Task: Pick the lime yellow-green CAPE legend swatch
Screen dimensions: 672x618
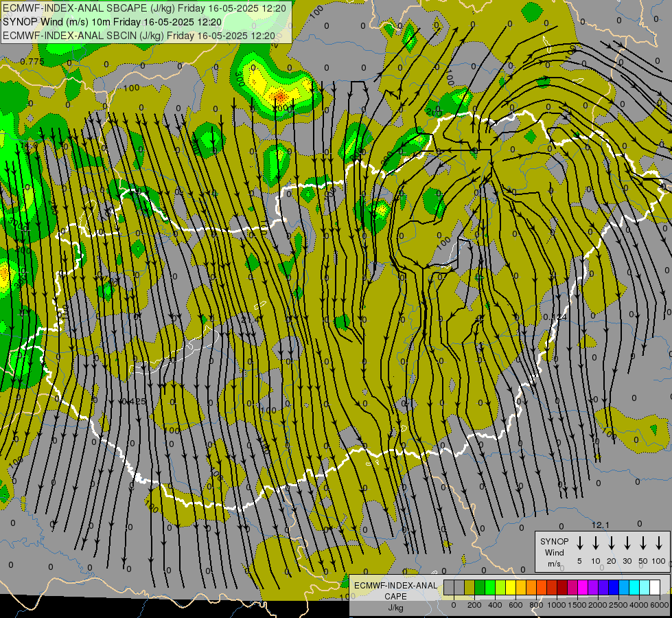Action: point(500,588)
